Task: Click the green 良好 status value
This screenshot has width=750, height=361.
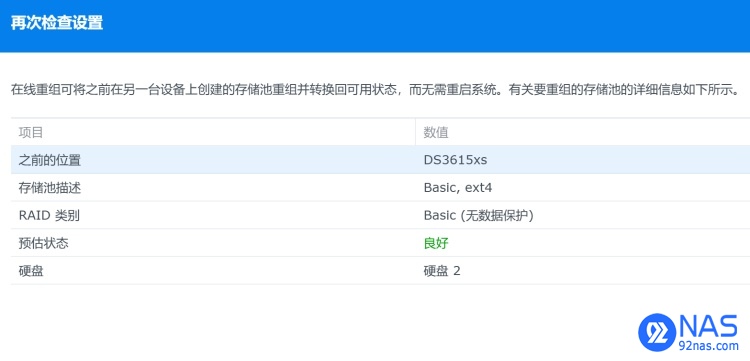Action: [x=436, y=243]
